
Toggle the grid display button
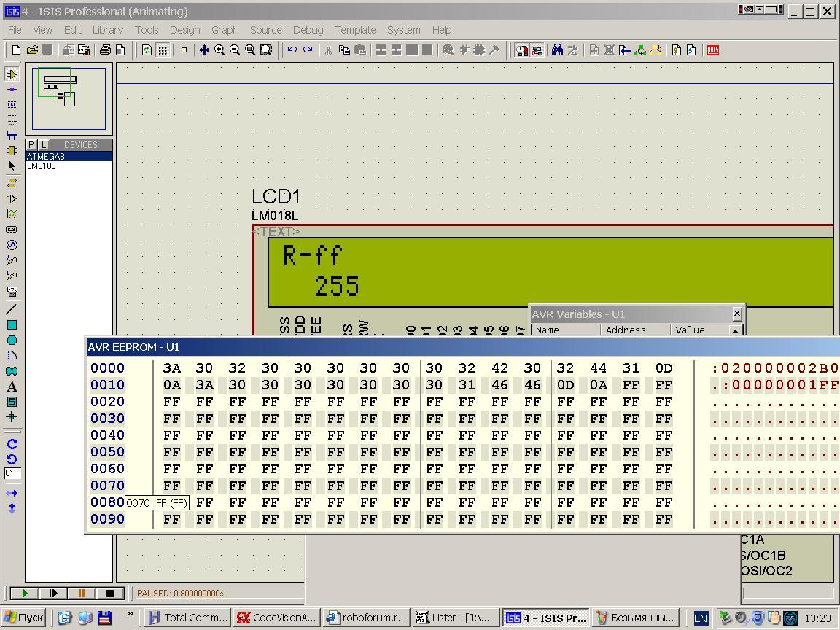pos(163,50)
